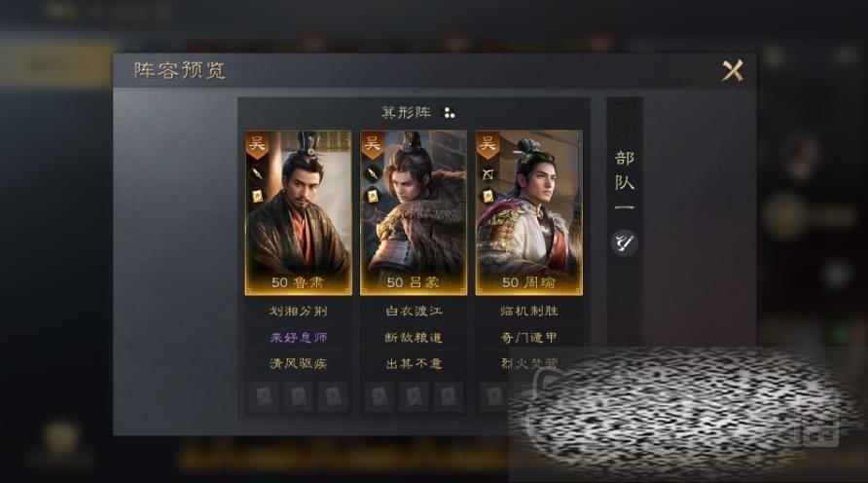This screenshot has height=483, width=868.
Task: Click 鲁肃's third empty book slot
Action: pyautogui.click(x=333, y=396)
